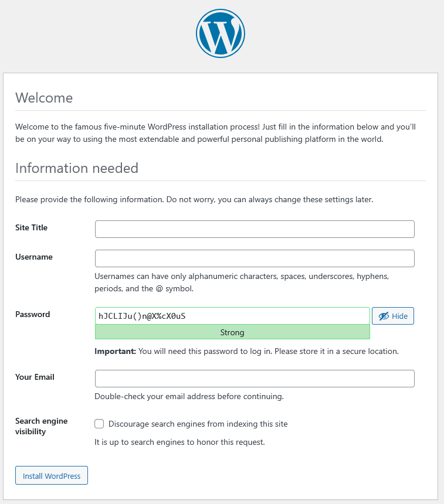Focus the Your Email input field
The width and height of the screenshot is (444, 504).
click(x=255, y=379)
